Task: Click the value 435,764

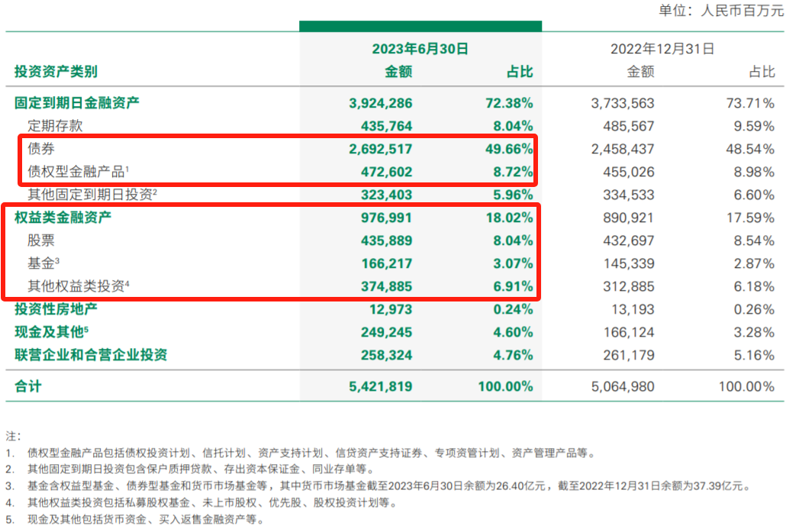Action: [x=386, y=127]
